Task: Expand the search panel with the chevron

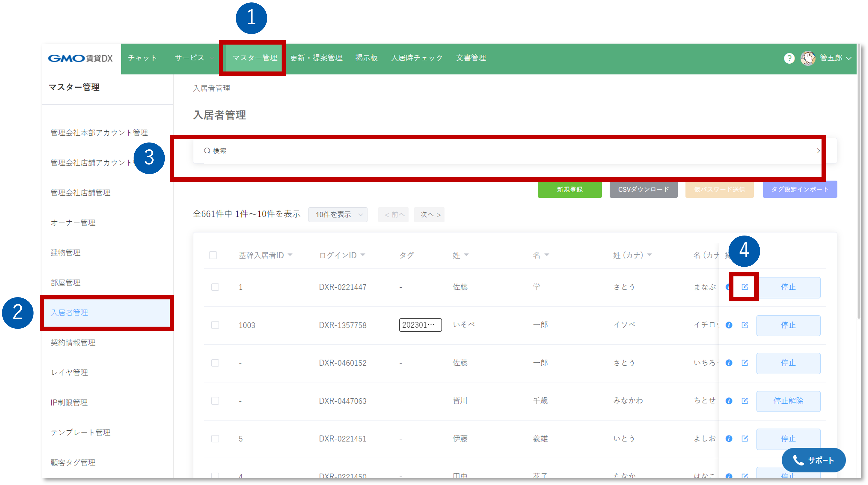Action: click(818, 151)
